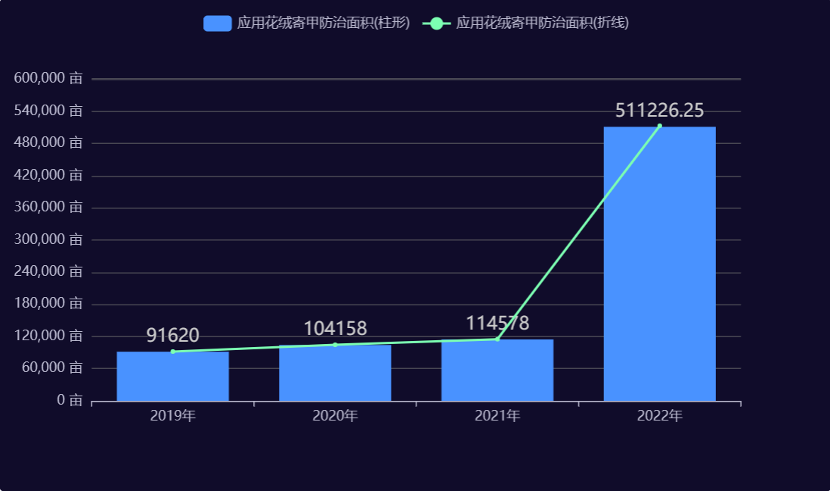Click the 300,000 亩 y-axis label
The image size is (830, 492).
click(x=47, y=239)
